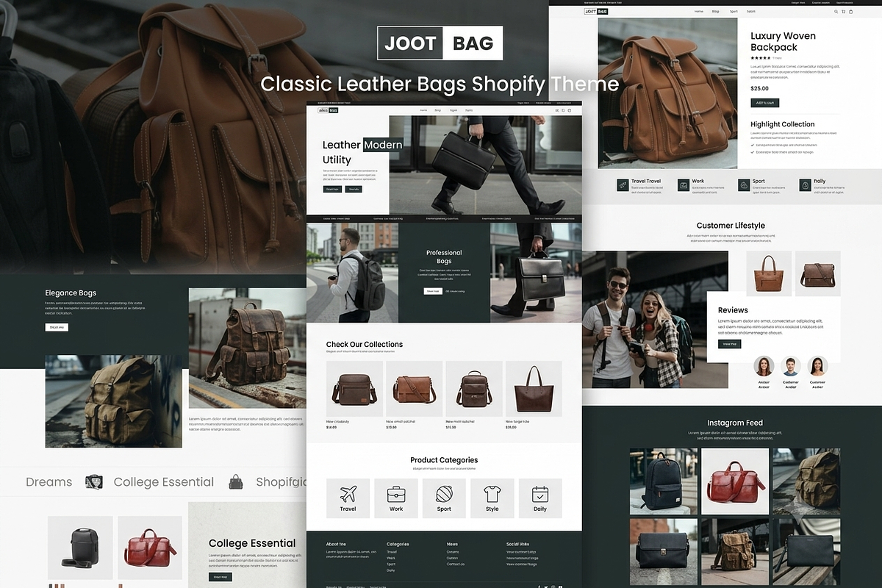Open Home in the product page navigation
This screenshot has height=588, width=882.
(699, 12)
